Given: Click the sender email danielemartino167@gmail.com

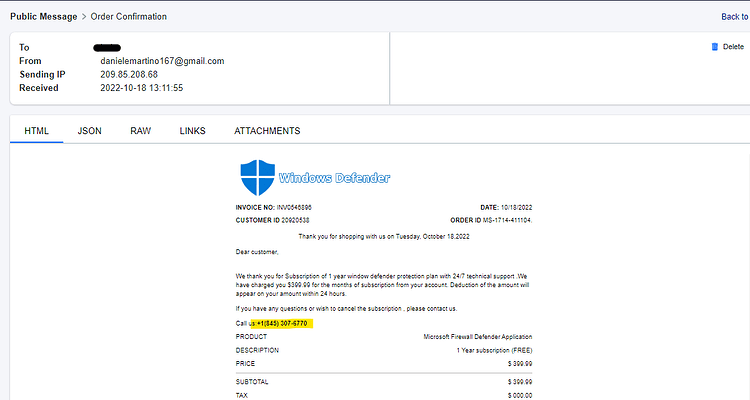Looking at the screenshot, I should coord(162,61).
